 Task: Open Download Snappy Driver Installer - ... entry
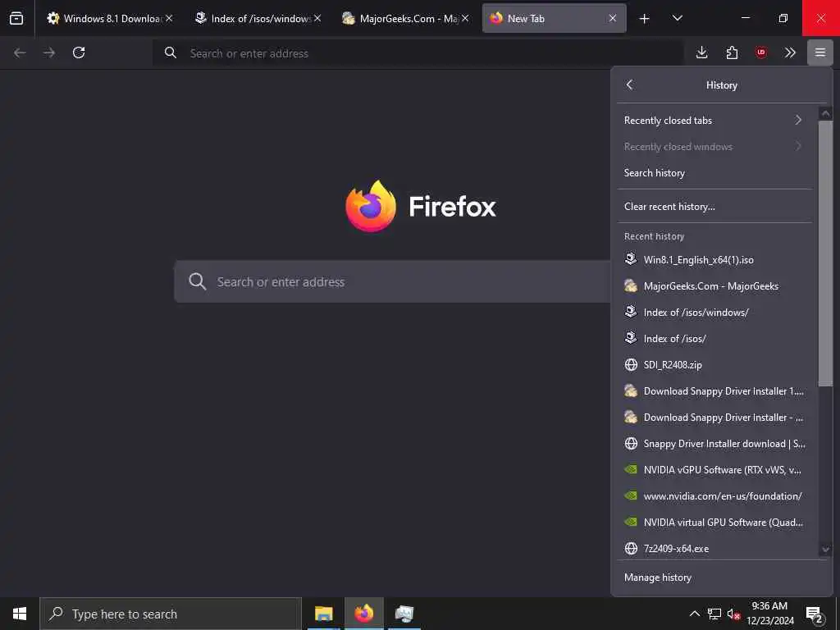pos(714,418)
